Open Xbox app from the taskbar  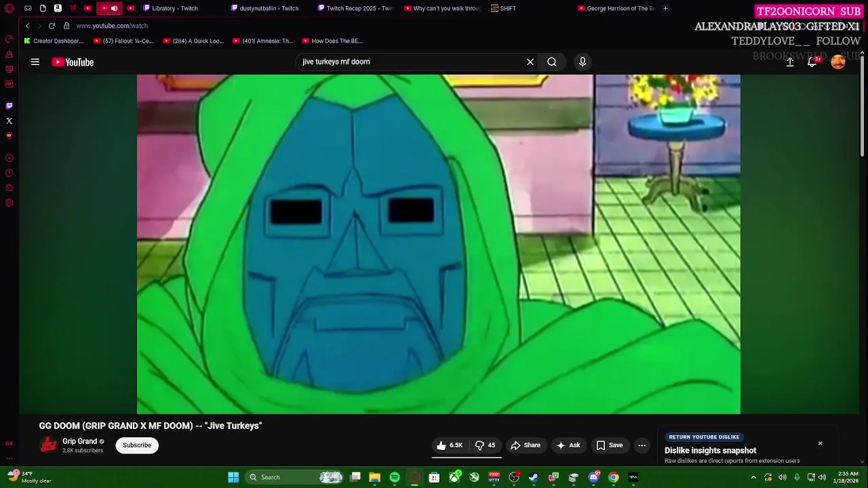454,477
